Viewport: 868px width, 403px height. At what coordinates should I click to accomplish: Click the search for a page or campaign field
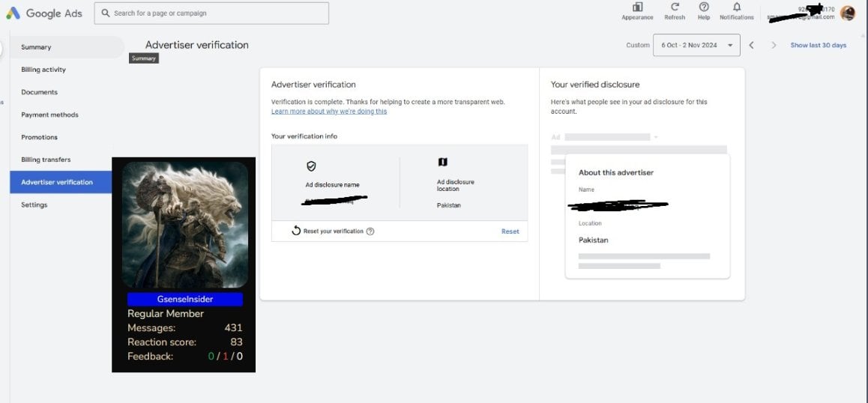[211, 13]
